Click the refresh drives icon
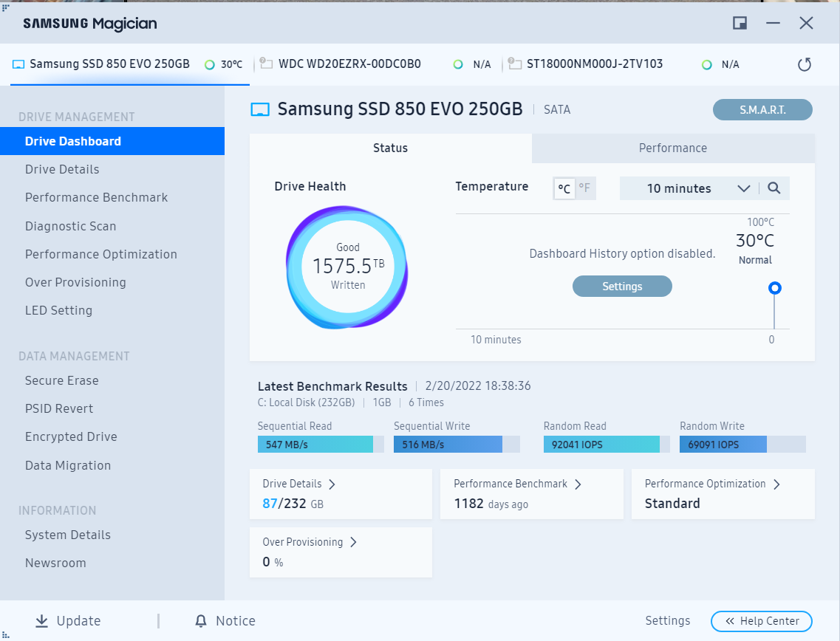This screenshot has width=840, height=641. click(805, 64)
